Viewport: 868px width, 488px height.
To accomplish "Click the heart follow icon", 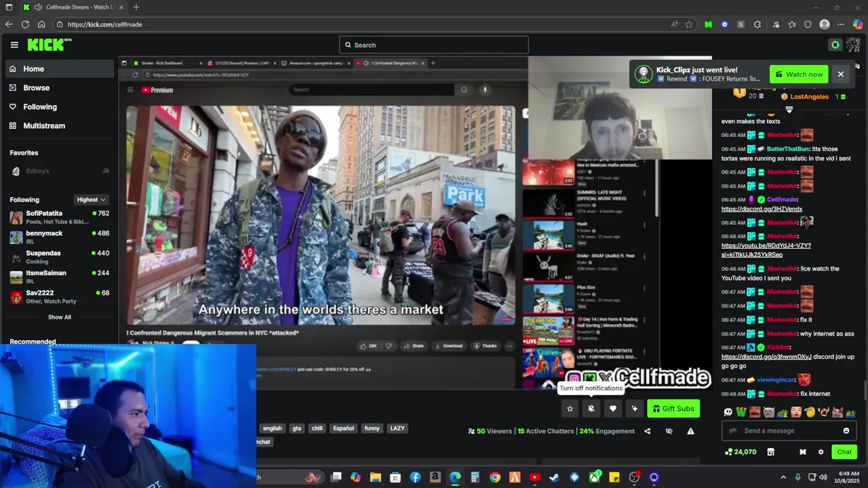I will (x=613, y=408).
